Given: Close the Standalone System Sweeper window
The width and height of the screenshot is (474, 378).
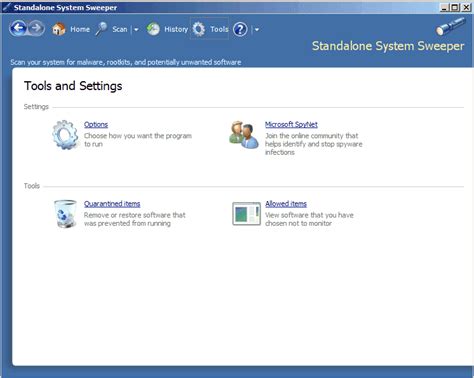Looking at the screenshot, I should (466, 7).
